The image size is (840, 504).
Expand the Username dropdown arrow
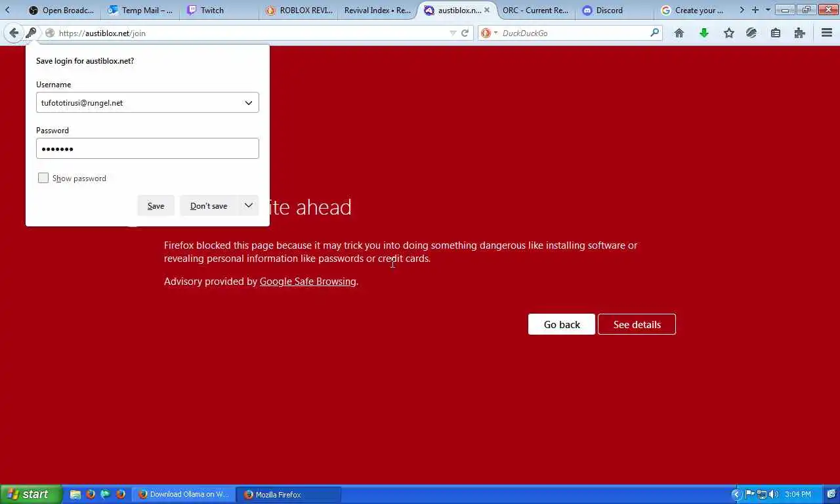pos(249,102)
